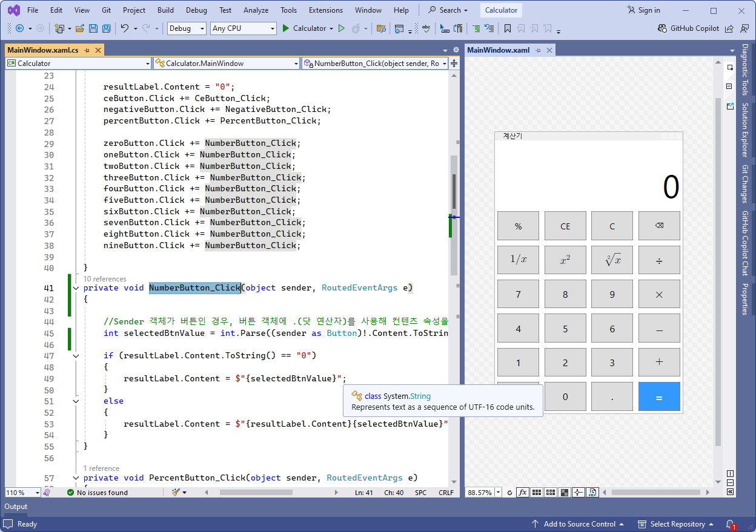Click the designer horizontal scrollbar
This screenshot has width=756, height=532.
[x=656, y=493]
